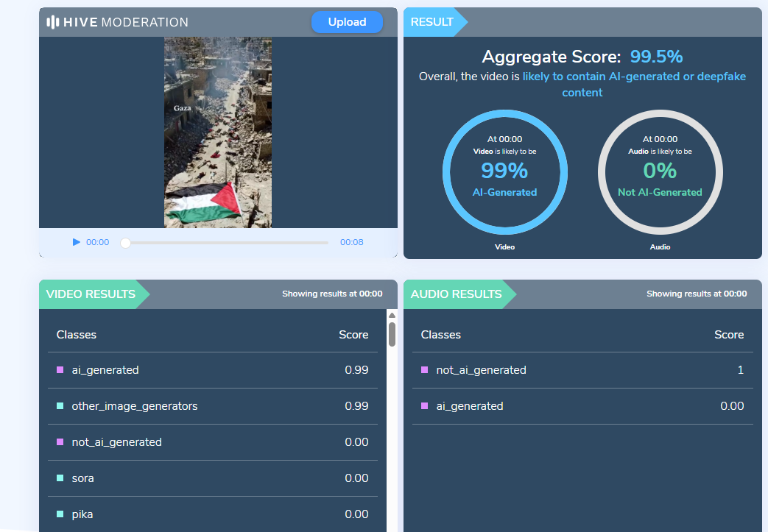Viewport: 768px width, 532px height.
Task: Click the Upload button
Action: 347,22
